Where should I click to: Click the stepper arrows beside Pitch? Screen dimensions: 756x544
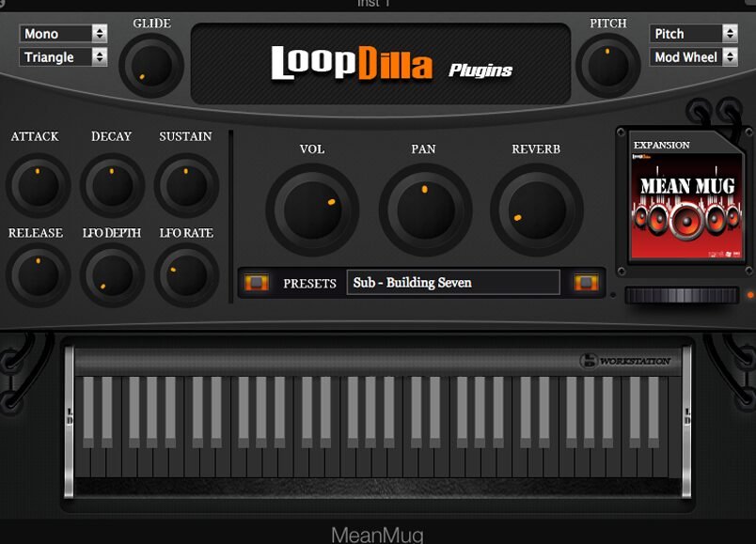(x=730, y=34)
